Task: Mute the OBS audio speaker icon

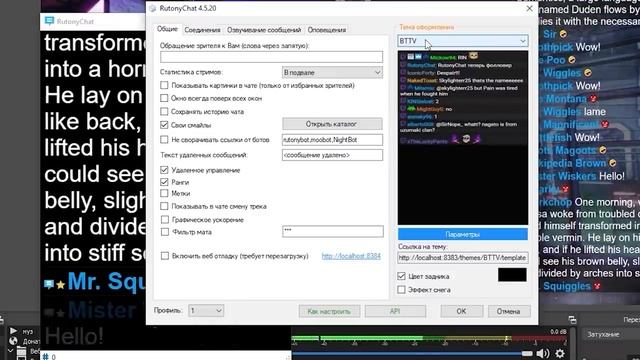Action: pos(542,353)
